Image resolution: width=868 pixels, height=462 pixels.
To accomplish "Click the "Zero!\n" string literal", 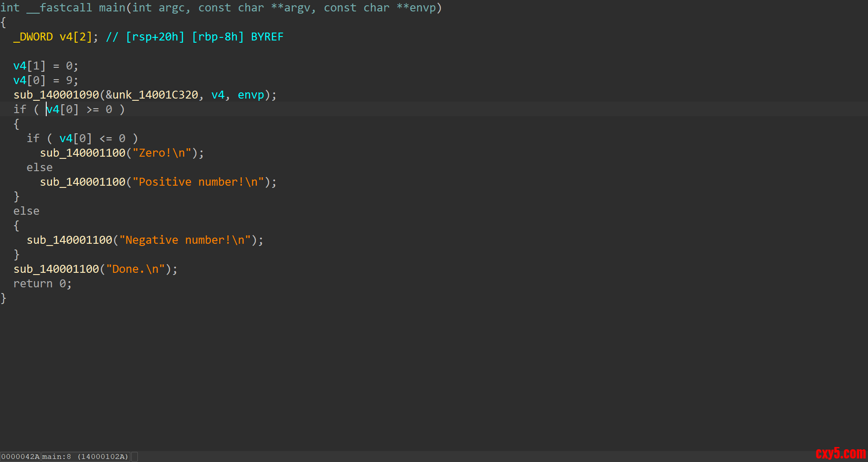I will click(162, 153).
